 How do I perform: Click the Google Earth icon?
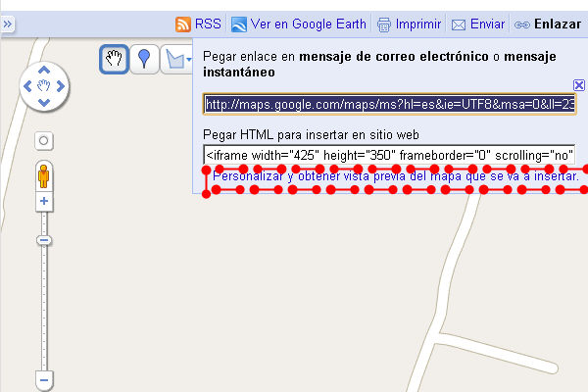(x=239, y=24)
